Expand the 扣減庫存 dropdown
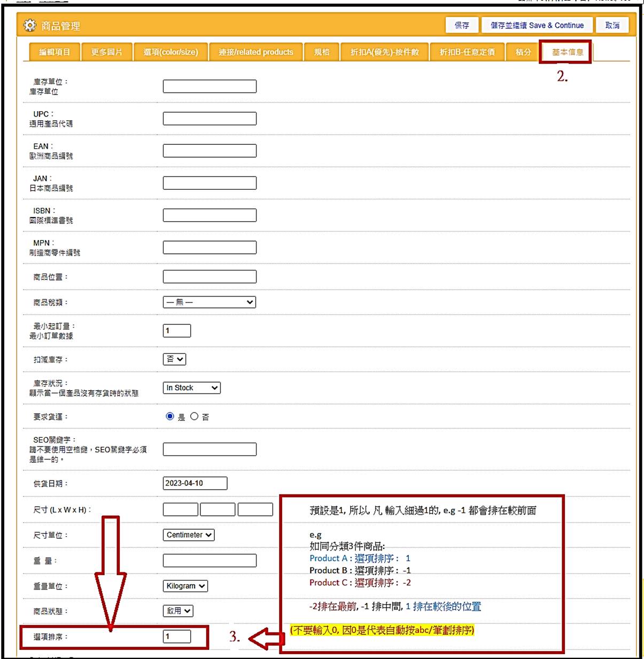Image resolution: width=644 pixels, height=659 pixels. (x=174, y=359)
